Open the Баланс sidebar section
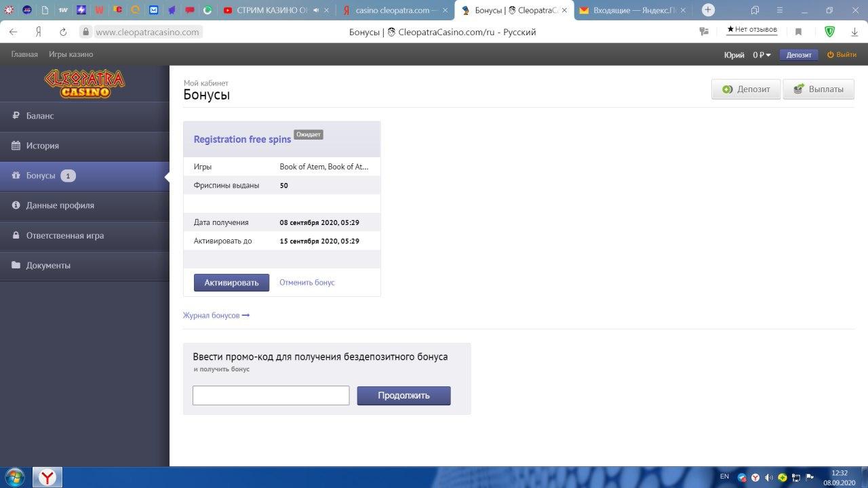This screenshot has height=488, width=868. pyautogui.click(x=40, y=116)
